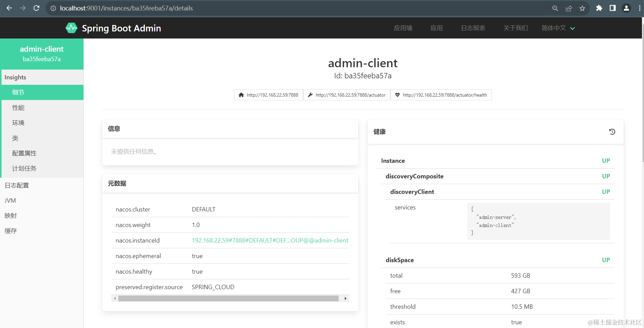Open 缓存 in the sidebar
Viewport: 644px width, 328px height.
(x=42, y=231)
